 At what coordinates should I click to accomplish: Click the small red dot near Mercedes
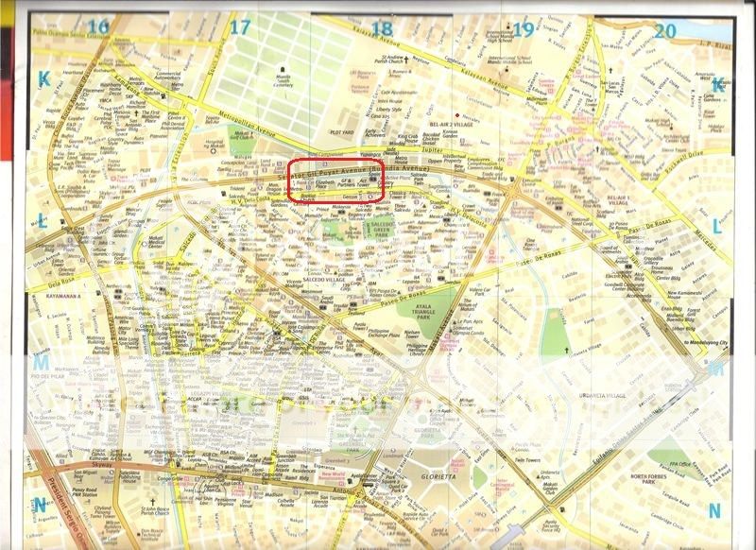pos(456,116)
